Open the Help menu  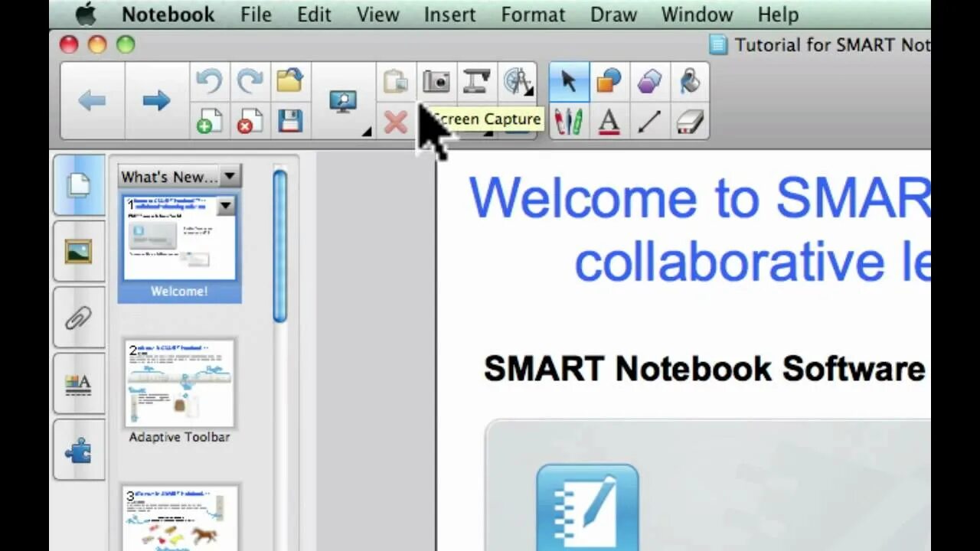coord(778,14)
